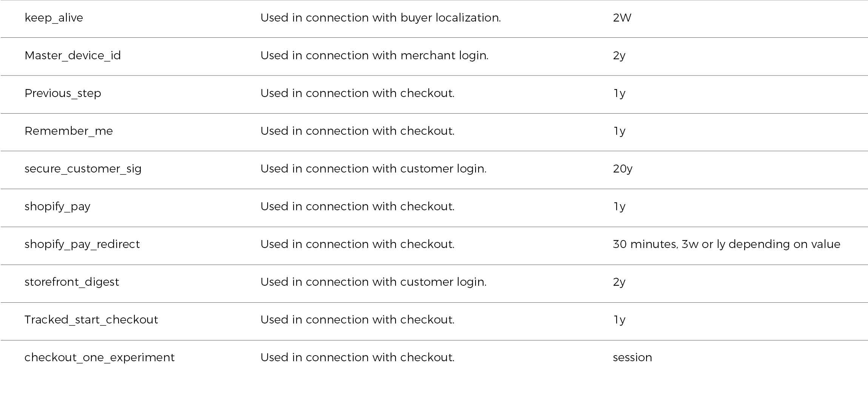
Task: Click the "30 minutes, 3w or 1y" duration
Action: pos(726,244)
